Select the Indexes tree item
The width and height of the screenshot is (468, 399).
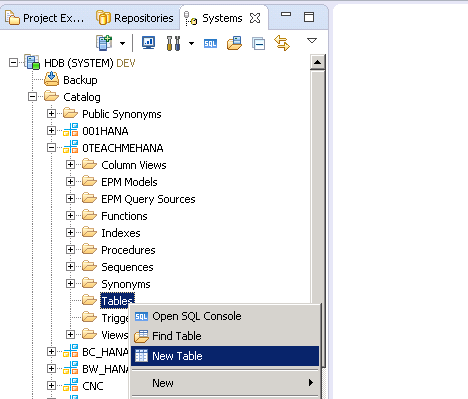click(121, 233)
